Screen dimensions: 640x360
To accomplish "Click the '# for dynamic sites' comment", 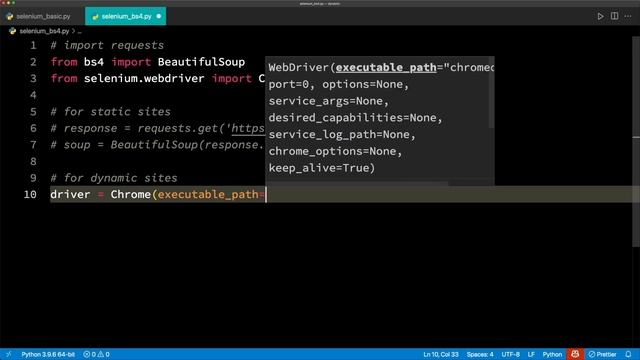I will 114,178.
